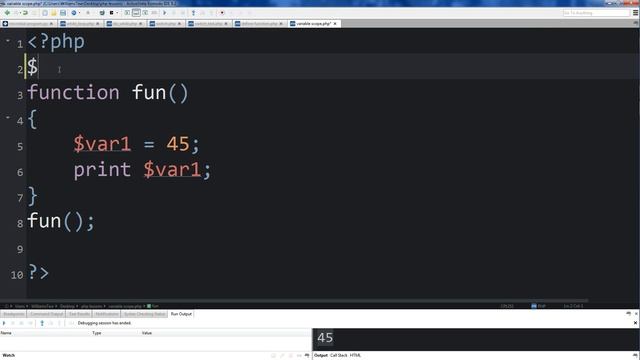
Task: Click the red Record Macro toolbar icon
Action: (x=222, y=13)
